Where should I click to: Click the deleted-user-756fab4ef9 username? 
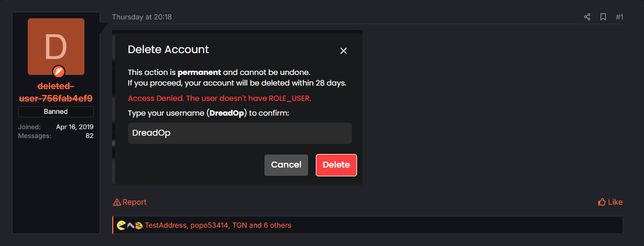(56, 92)
